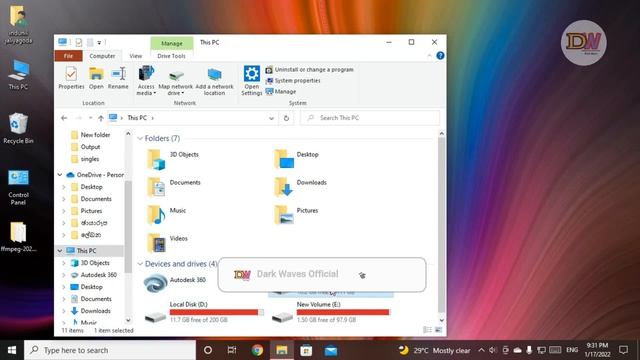This screenshot has width=640, height=360.
Task: Go up one folder level
Action: click(x=100, y=118)
